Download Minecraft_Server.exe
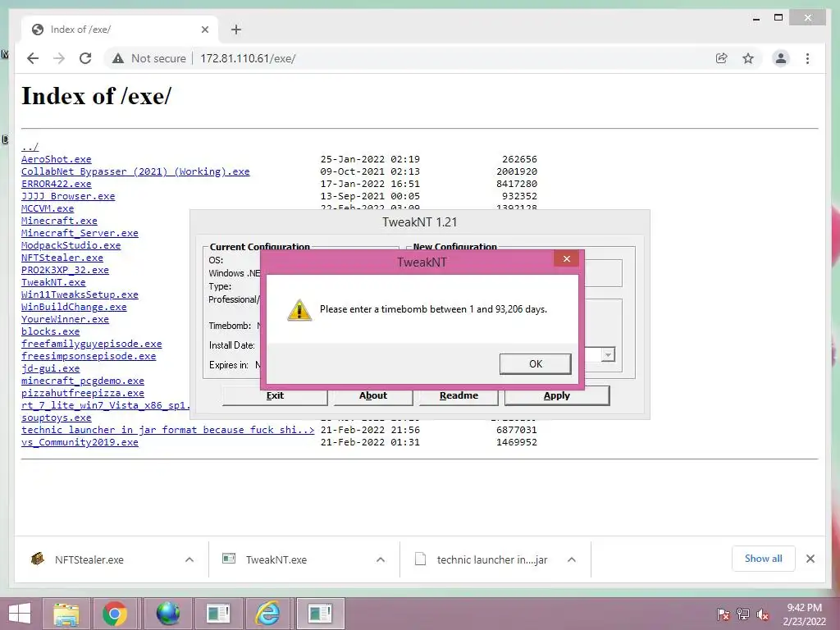This screenshot has height=630, width=840. point(80,233)
